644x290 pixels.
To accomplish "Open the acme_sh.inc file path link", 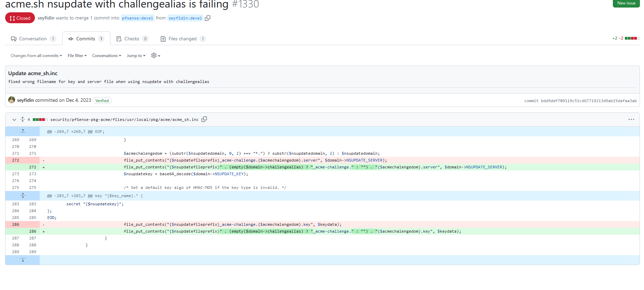I will 124,120.
